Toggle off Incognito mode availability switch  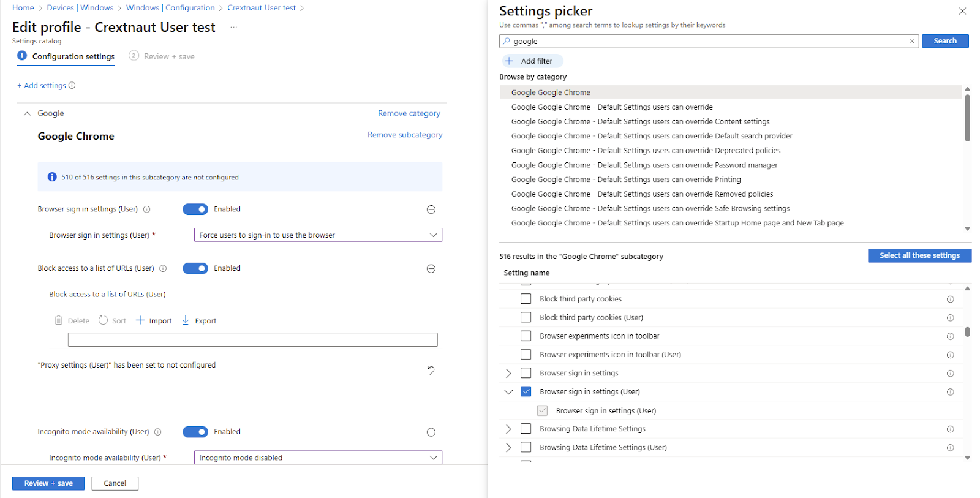pos(195,432)
